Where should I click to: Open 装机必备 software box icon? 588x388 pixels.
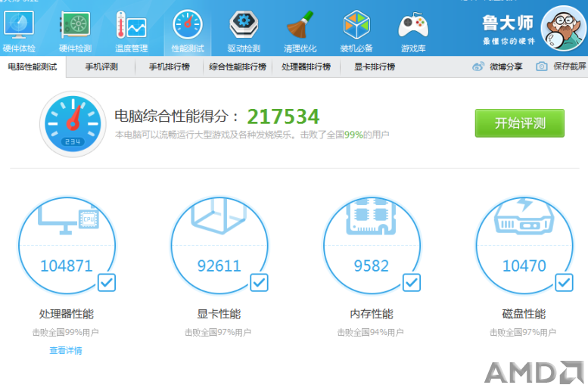click(356, 25)
